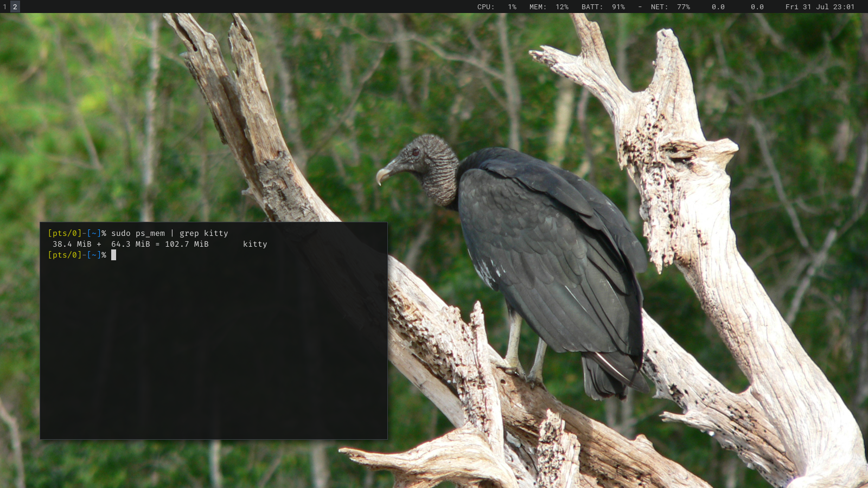Click the 'kitty' program name in output
868x488 pixels.
[x=255, y=244]
